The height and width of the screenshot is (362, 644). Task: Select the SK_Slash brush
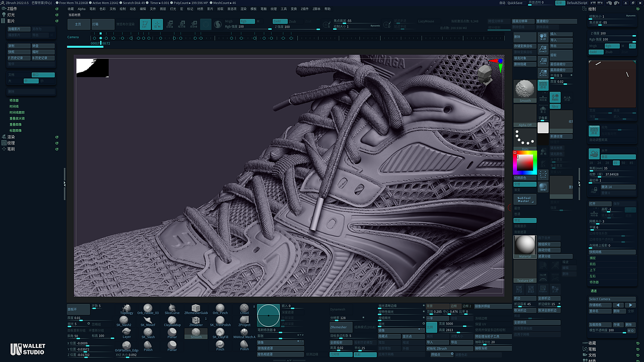(x=147, y=333)
